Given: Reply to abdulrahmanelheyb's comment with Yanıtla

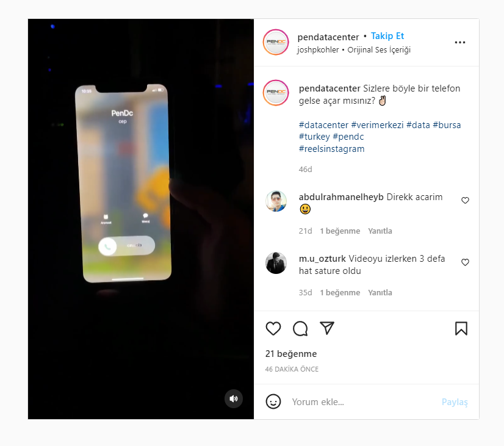Looking at the screenshot, I should click(x=380, y=231).
